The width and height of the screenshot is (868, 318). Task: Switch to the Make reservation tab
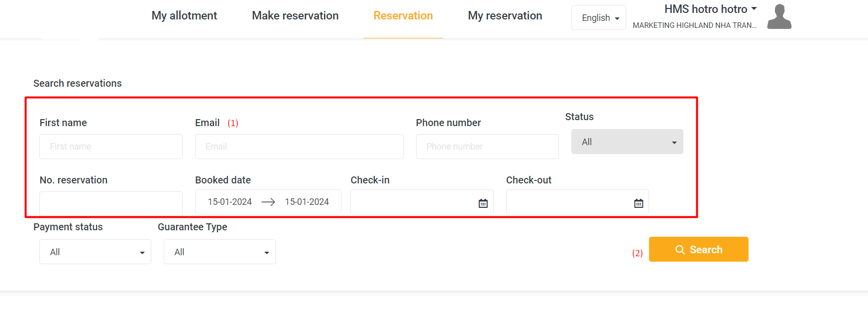pyautogui.click(x=295, y=16)
